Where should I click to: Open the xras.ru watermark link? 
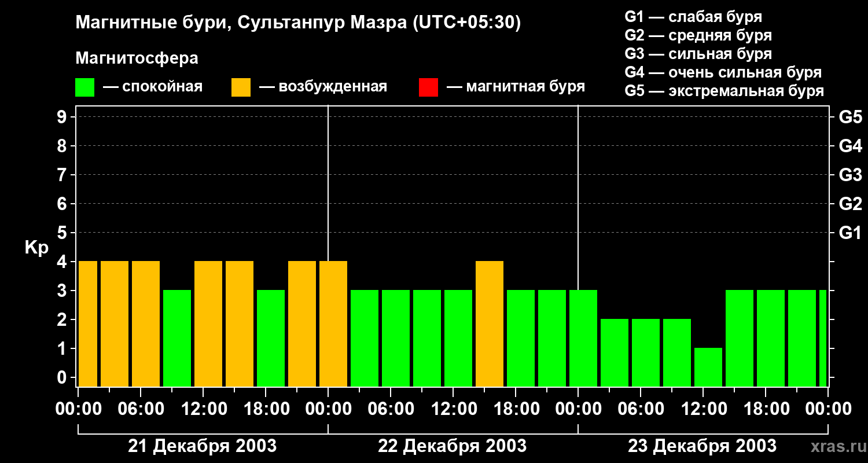[x=835, y=446]
